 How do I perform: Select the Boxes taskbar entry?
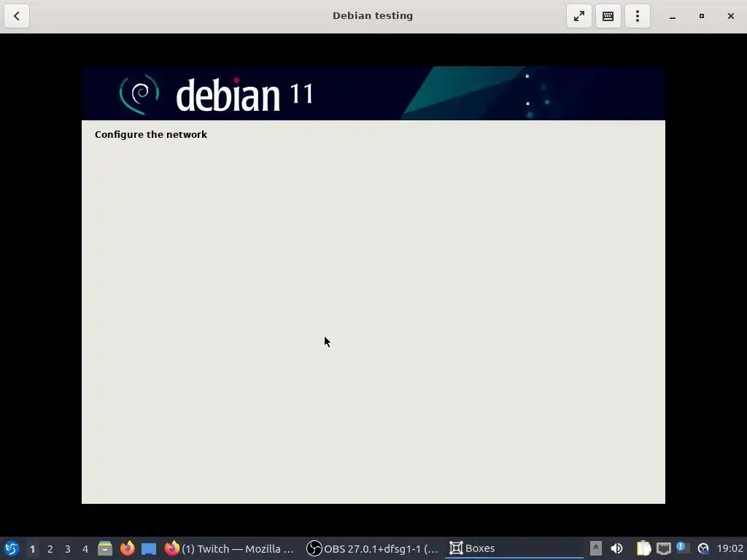coord(514,548)
